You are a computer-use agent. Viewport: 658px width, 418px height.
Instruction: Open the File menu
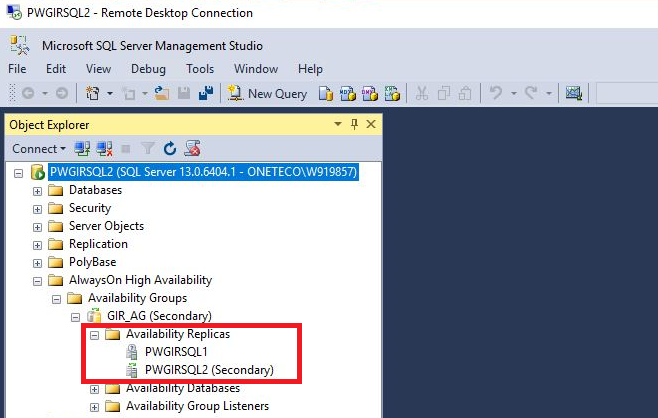click(x=17, y=69)
